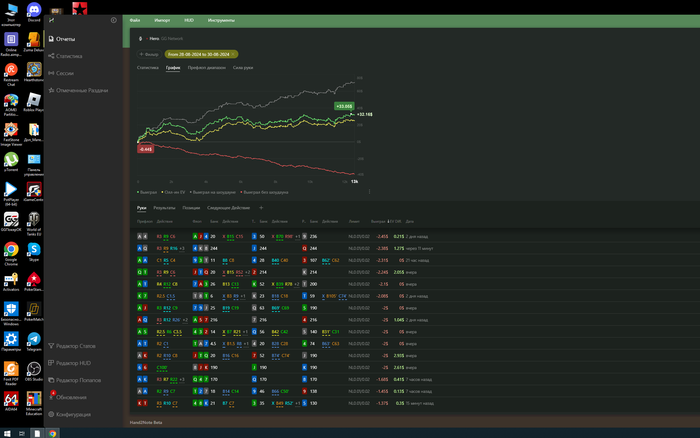This screenshot has width=700, height=438.
Task: Add a new tab with plus button
Action: click(261, 207)
